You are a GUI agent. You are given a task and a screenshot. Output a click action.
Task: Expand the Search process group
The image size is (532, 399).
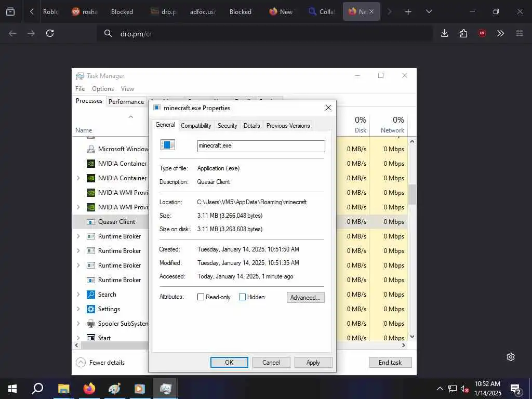pos(78,295)
